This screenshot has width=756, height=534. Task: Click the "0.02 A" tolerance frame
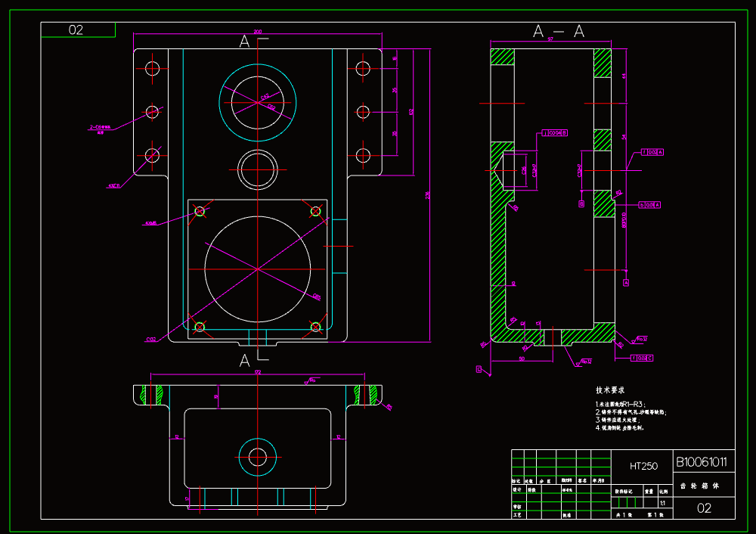(x=652, y=152)
